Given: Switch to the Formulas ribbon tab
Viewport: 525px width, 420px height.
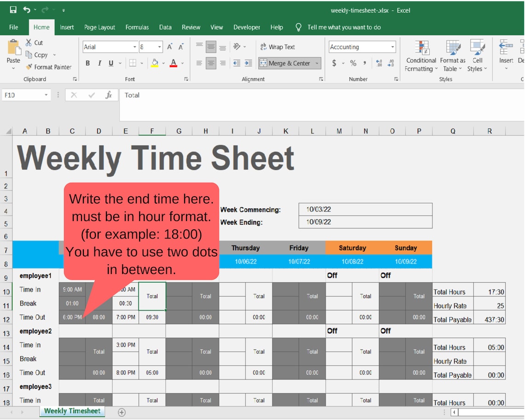Looking at the screenshot, I should [137, 27].
